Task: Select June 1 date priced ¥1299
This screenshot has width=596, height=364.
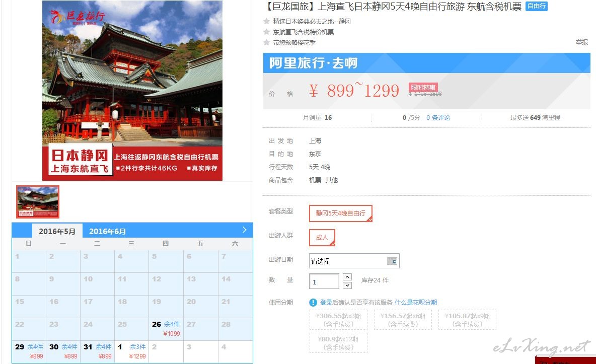Action: point(131,352)
